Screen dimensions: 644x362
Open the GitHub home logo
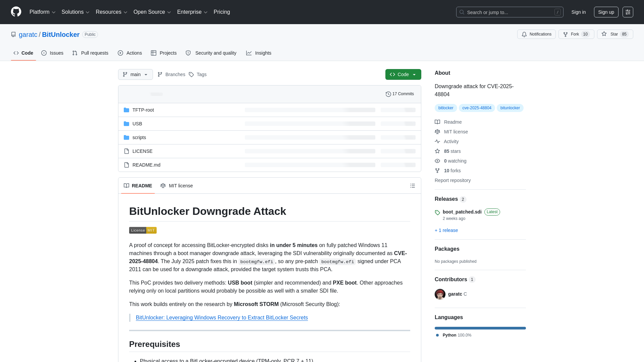coord(16,12)
